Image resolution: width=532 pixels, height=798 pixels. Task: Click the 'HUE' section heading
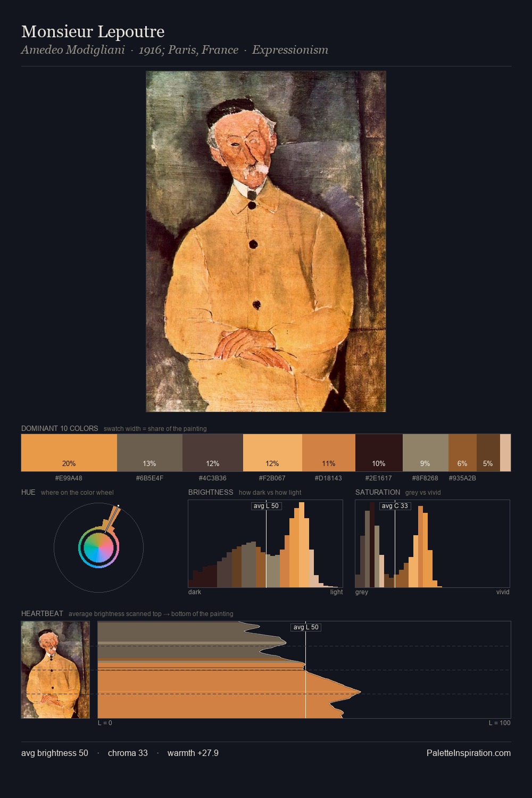28,492
